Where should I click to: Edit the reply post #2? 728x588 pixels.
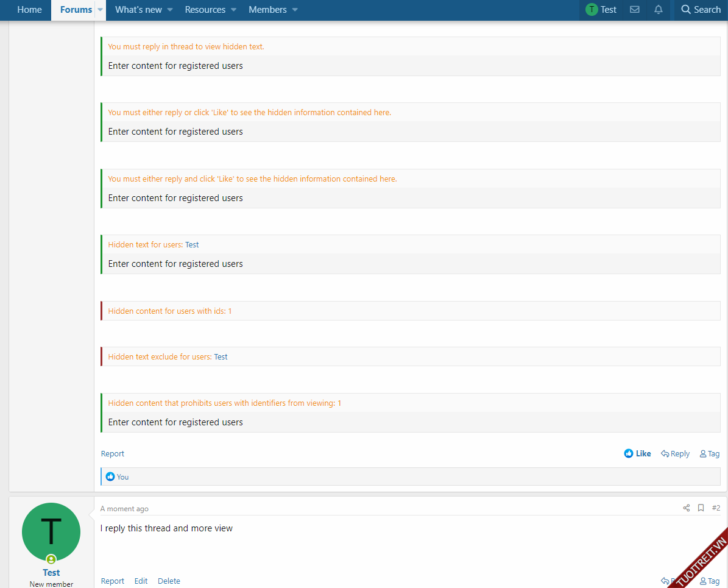[x=141, y=581]
